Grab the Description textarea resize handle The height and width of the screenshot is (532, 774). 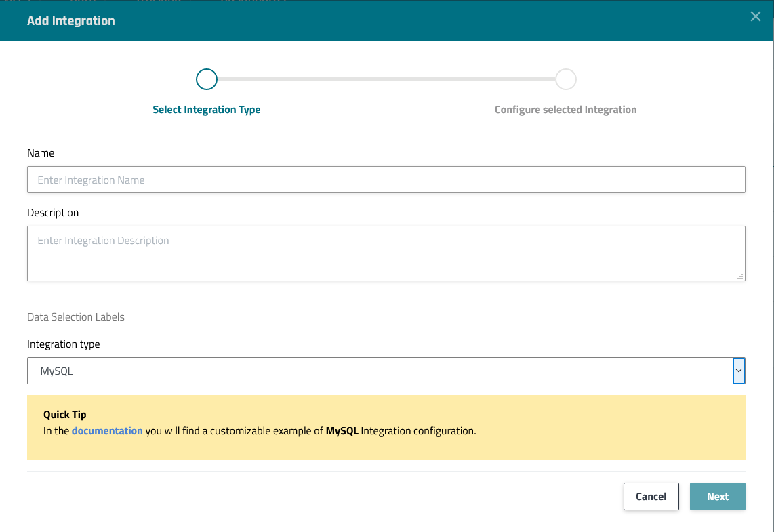[740, 276]
